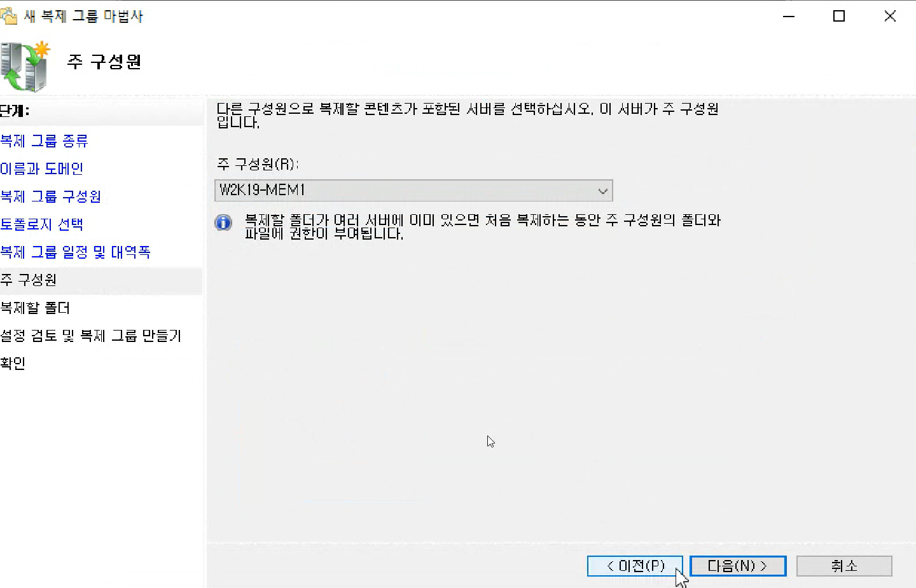This screenshot has width=916, height=588.
Task: Select the W2K19-MEM1 combo box
Action: [413, 191]
